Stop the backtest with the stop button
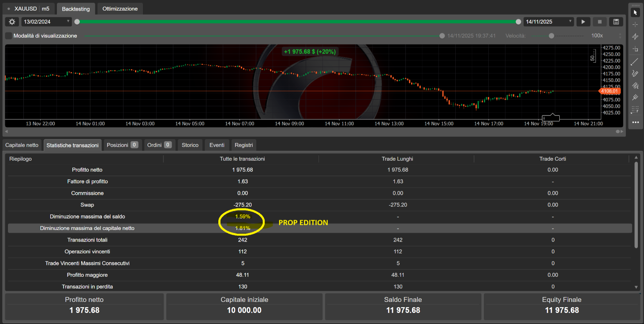The height and width of the screenshot is (324, 644). [x=599, y=22]
